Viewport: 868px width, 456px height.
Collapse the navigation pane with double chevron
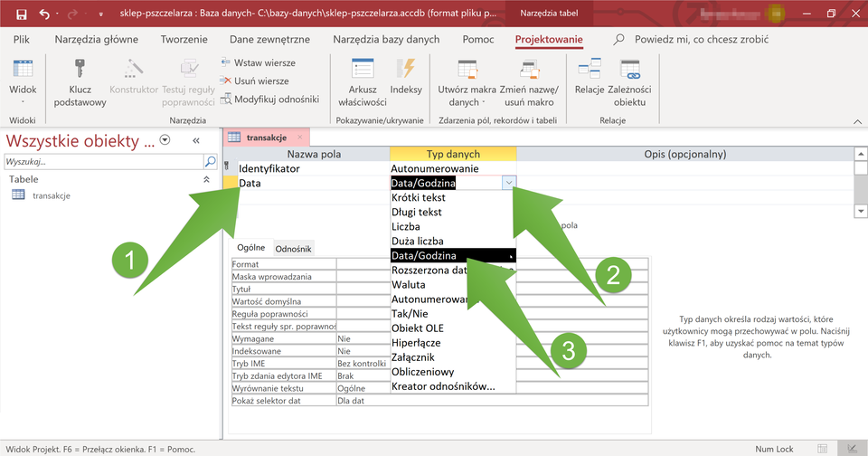click(x=195, y=140)
